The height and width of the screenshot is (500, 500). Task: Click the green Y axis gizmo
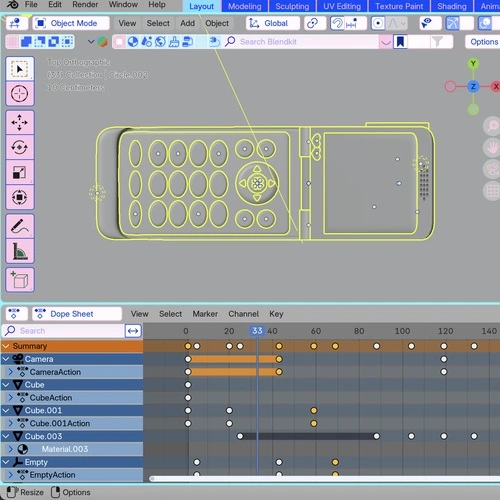tap(473, 63)
